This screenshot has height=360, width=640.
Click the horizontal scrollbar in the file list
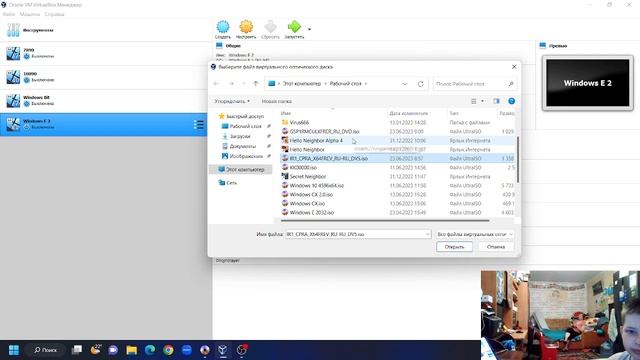point(385,220)
